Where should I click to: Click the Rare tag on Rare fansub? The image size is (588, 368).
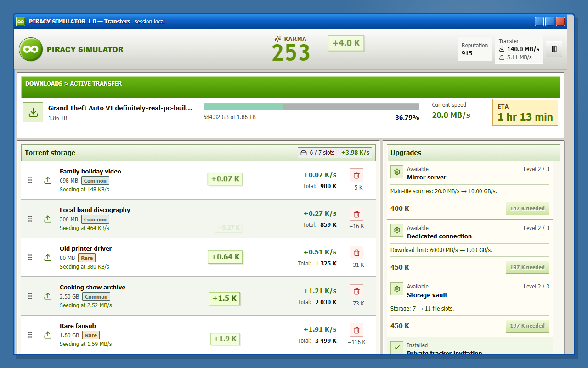click(91, 335)
